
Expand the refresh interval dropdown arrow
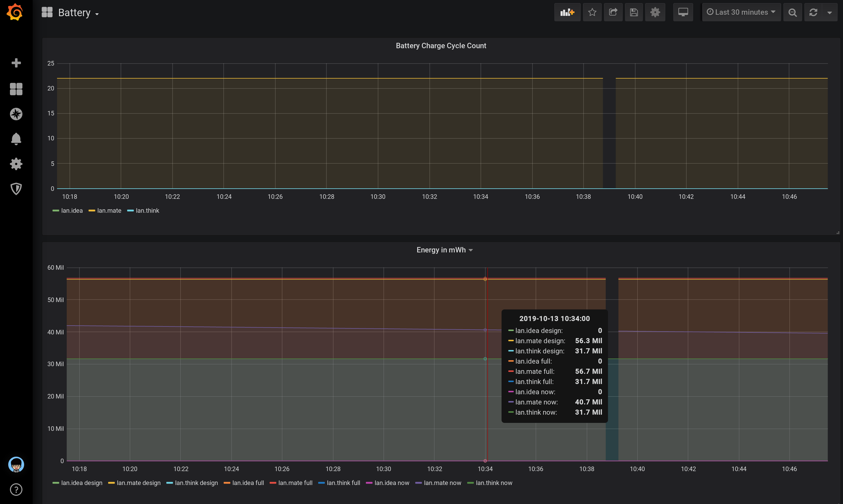pyautogui.click(x=829, y=12)
